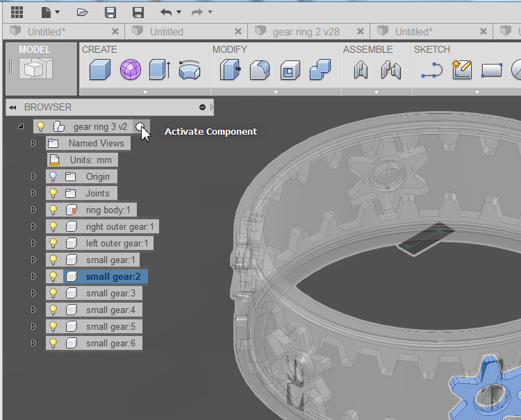Select the Combine bodies icon
The height and width of the screenshot is (420, 521).
pyautogui.click(x=319, y=69)
